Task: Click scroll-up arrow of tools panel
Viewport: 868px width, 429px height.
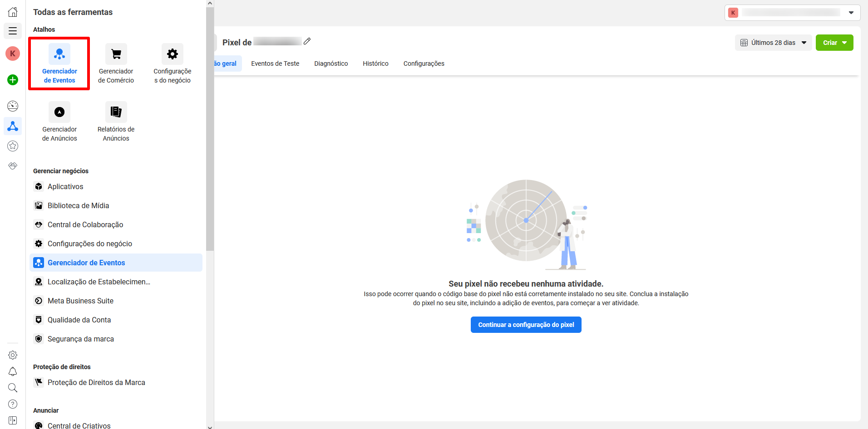Action: point(210,3)
